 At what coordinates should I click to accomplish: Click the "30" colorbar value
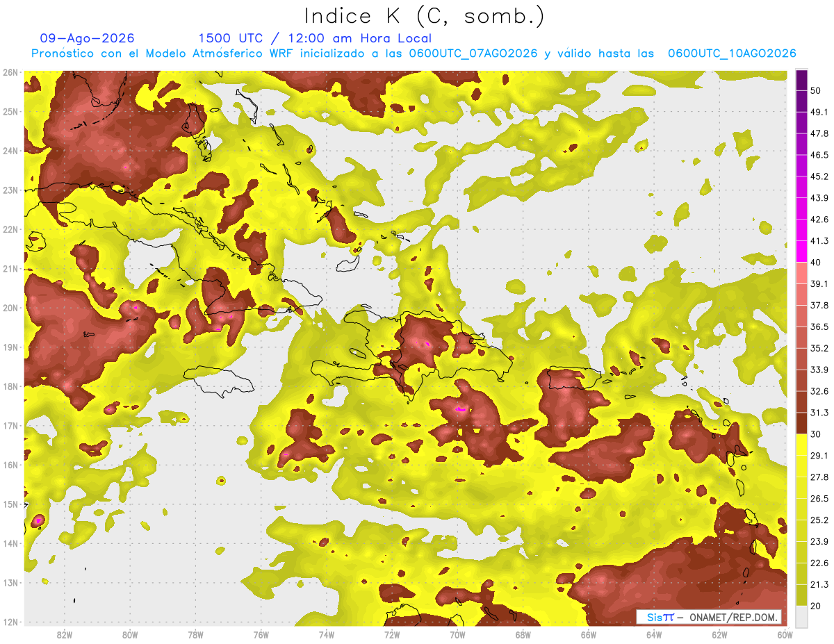tap(815, 434)
